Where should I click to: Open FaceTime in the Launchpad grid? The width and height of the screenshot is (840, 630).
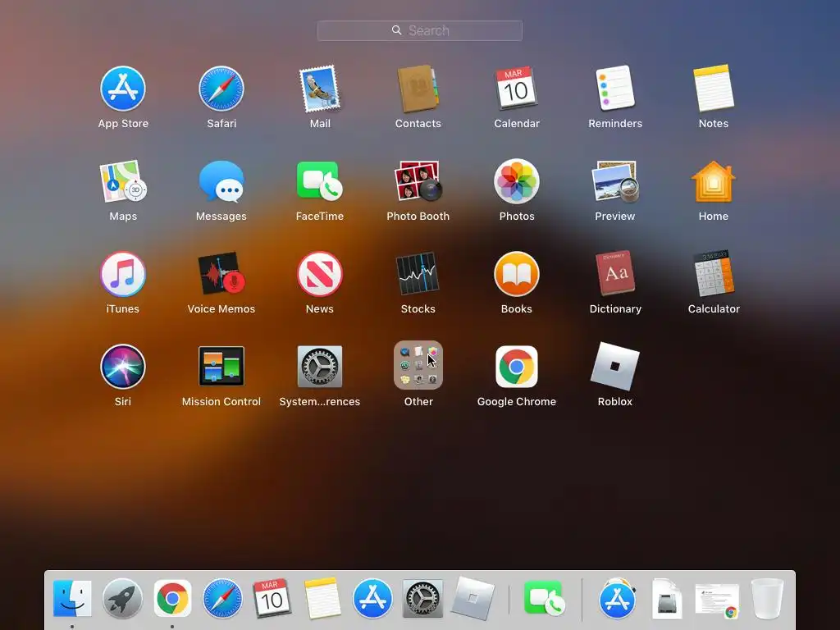pyautogui.click(x=320, y=181)
